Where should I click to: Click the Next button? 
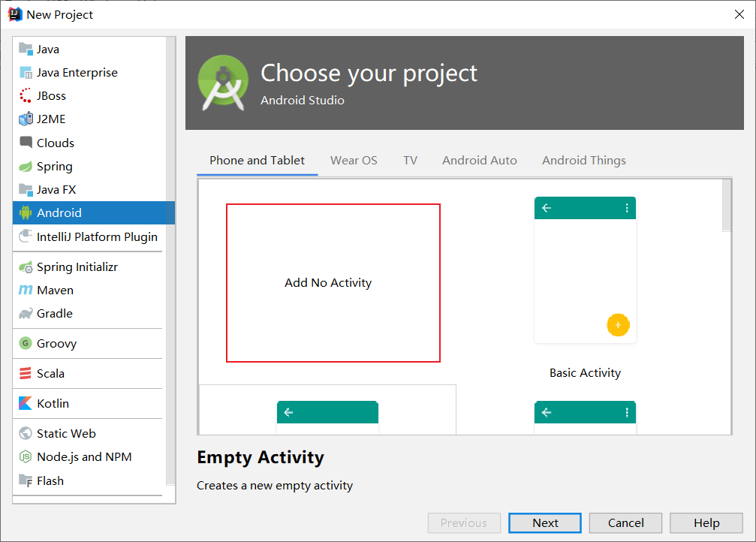[x=545, y=522]
